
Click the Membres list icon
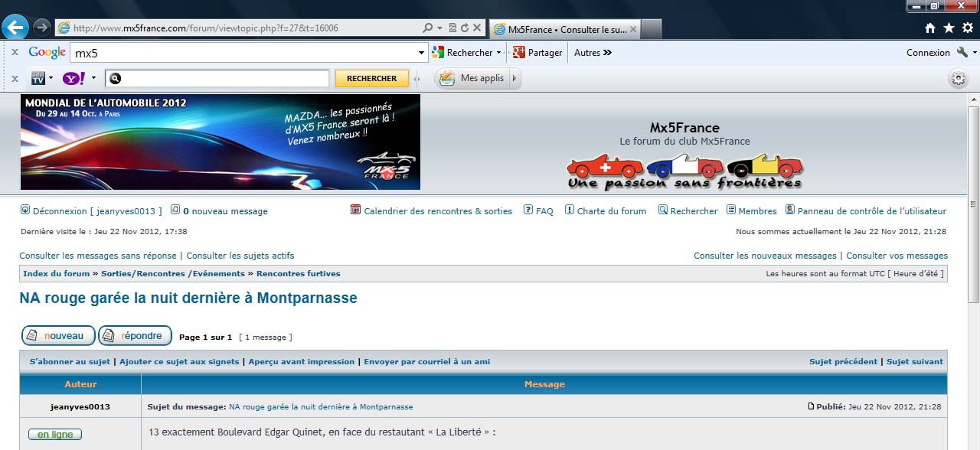pos(731,210)
